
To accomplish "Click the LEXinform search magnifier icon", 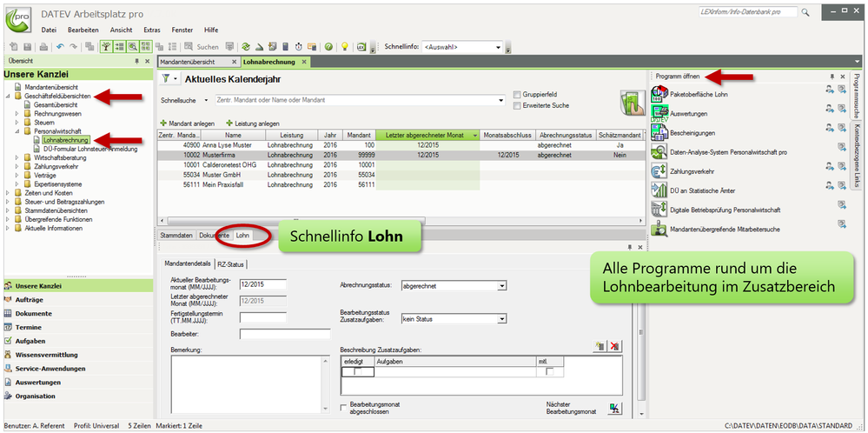I will click(x=805, y=11).
